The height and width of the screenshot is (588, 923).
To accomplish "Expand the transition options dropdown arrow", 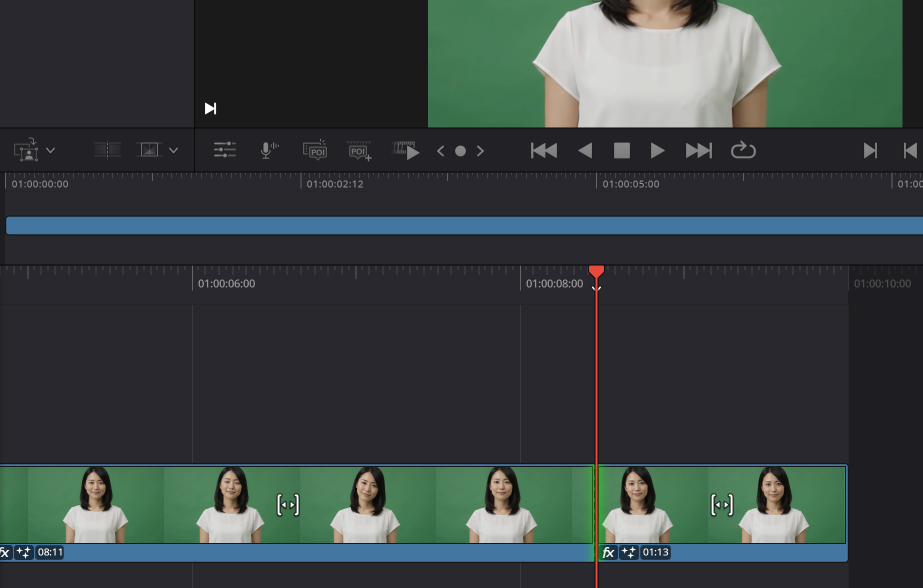I will click(173, 150).
